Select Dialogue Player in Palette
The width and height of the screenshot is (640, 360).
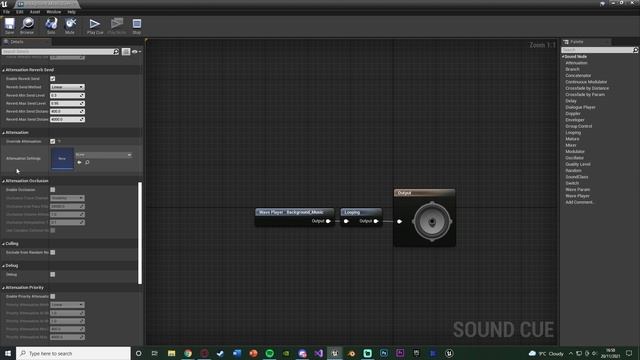580,107
